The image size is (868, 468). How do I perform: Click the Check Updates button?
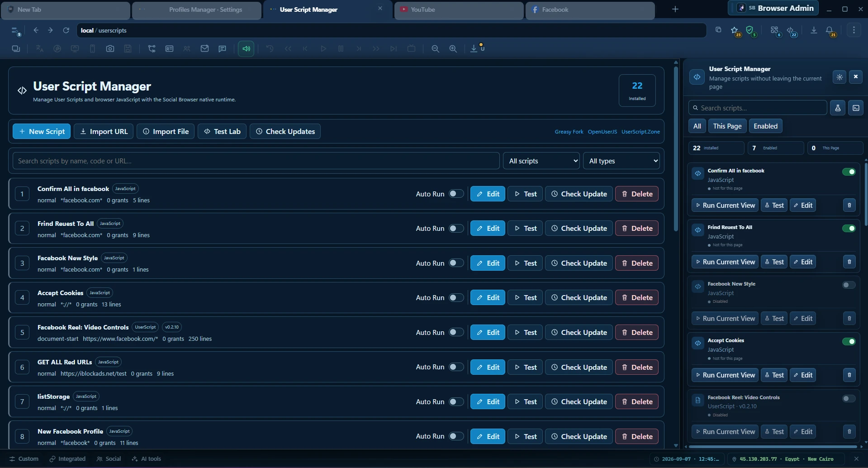tap(285, 131)
